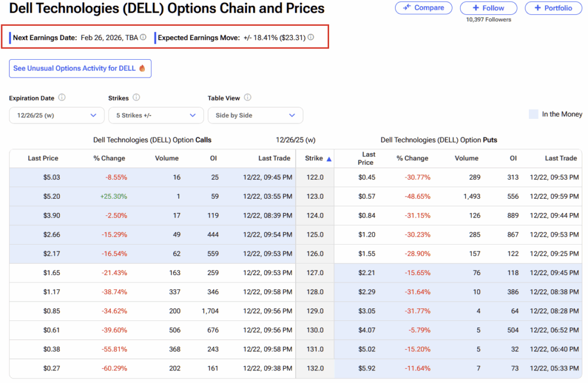
Task: Click the Compare arrows icon
Action: pos(407,7)
